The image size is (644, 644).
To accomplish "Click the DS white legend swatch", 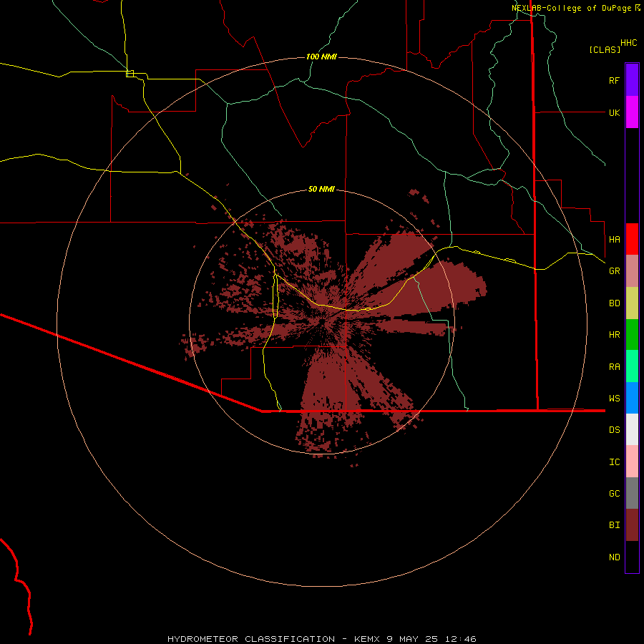I will click(x=632, y=429).
